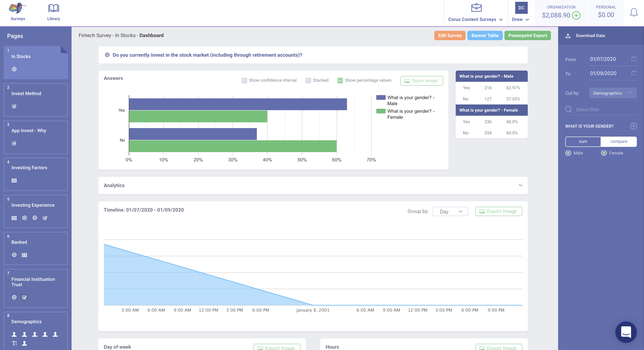Click the notification bell icon
The width and height of the screenshot is (644, 350).
[x=633, y=12]
